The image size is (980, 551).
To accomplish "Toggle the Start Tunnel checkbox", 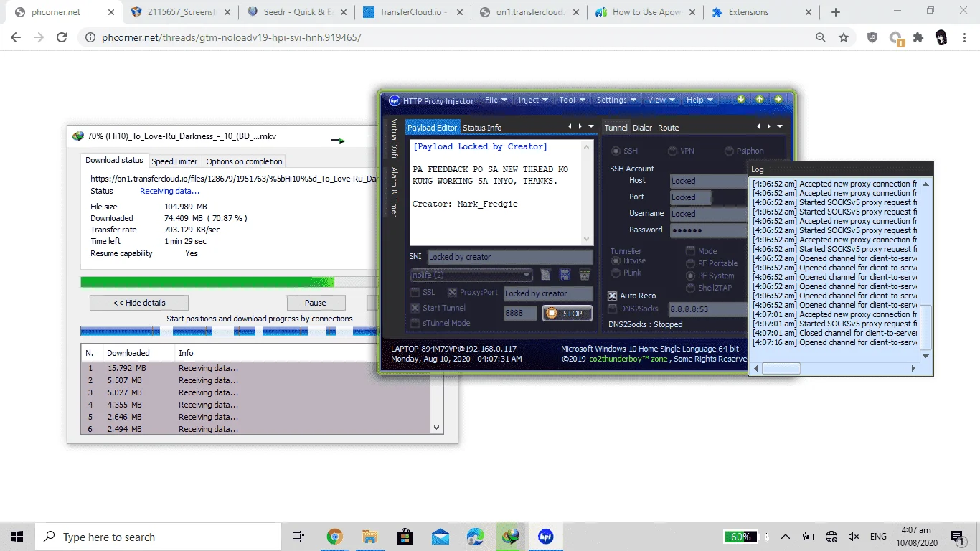I will [415, 308].
